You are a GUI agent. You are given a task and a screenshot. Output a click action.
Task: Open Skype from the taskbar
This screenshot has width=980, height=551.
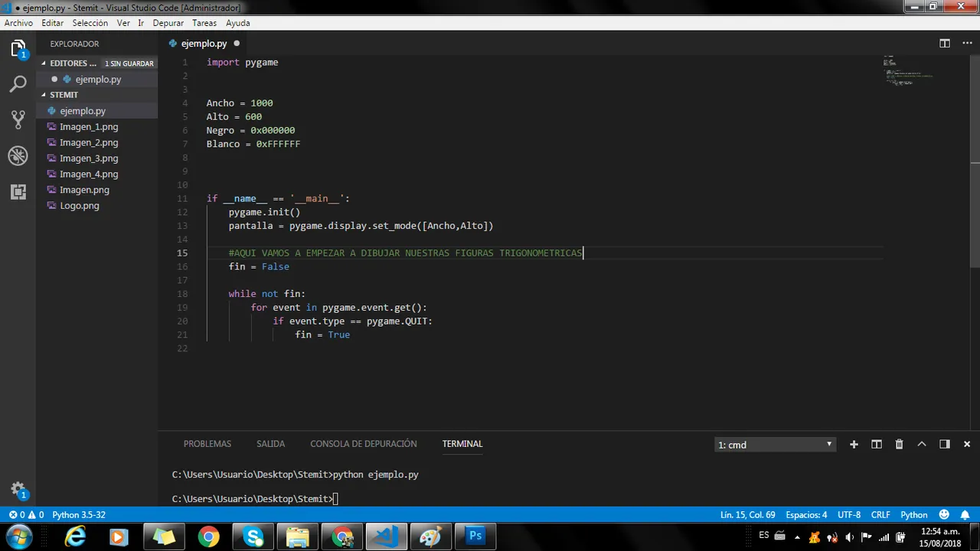pyautogui.click(x=253, y=536)
